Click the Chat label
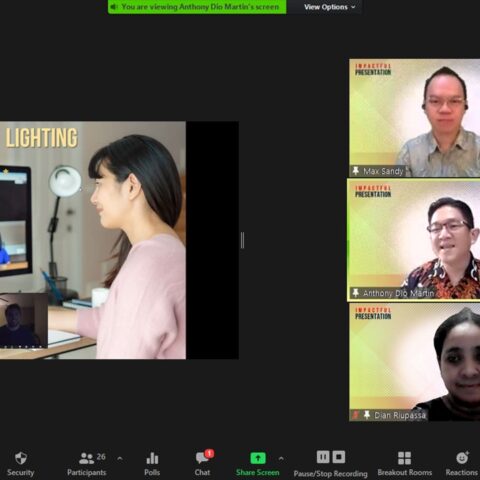Viewport: 480px width, 480px height. point(202,473)
